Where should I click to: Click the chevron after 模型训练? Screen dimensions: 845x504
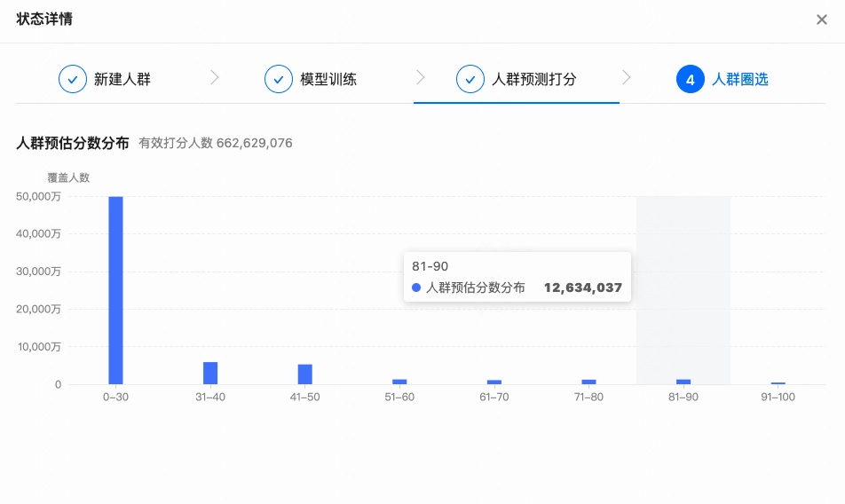421,77
